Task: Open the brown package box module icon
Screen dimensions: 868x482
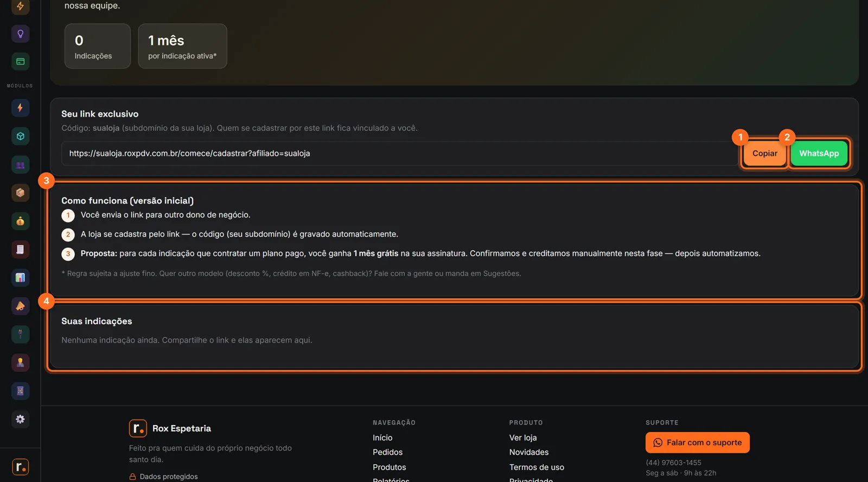Action: tap(20, 193)
